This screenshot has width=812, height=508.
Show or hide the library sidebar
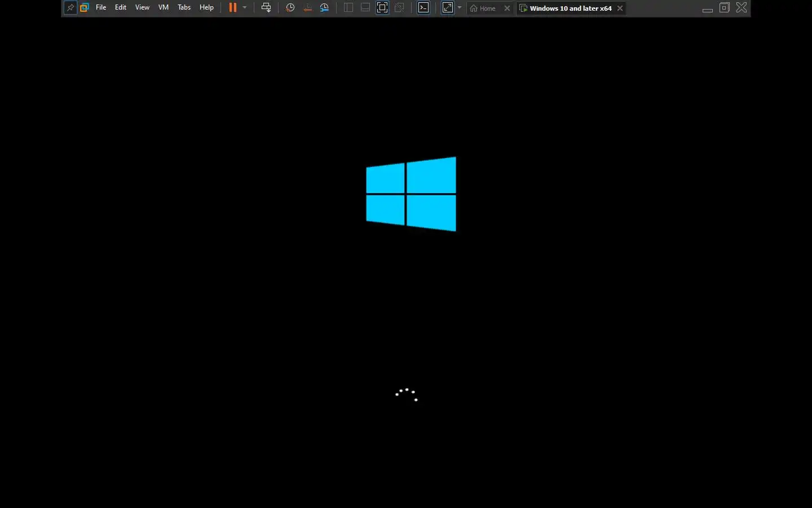(x=348, y=8)
